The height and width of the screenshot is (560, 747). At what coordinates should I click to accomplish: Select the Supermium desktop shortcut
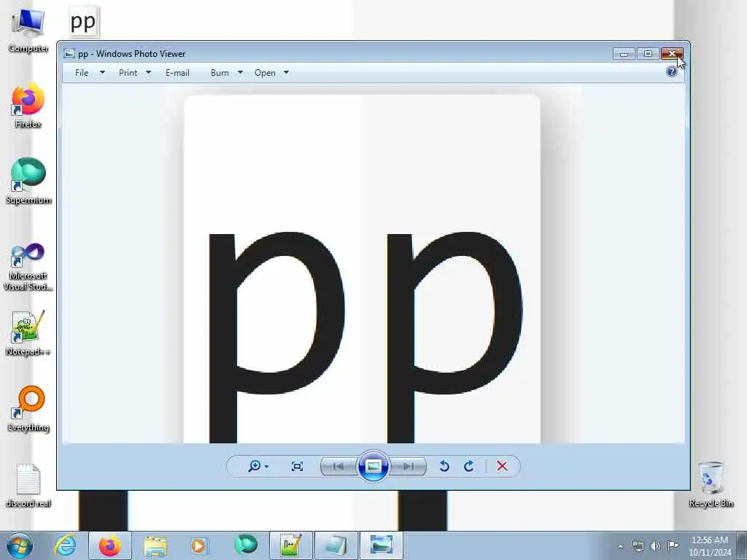click(28, 182)
